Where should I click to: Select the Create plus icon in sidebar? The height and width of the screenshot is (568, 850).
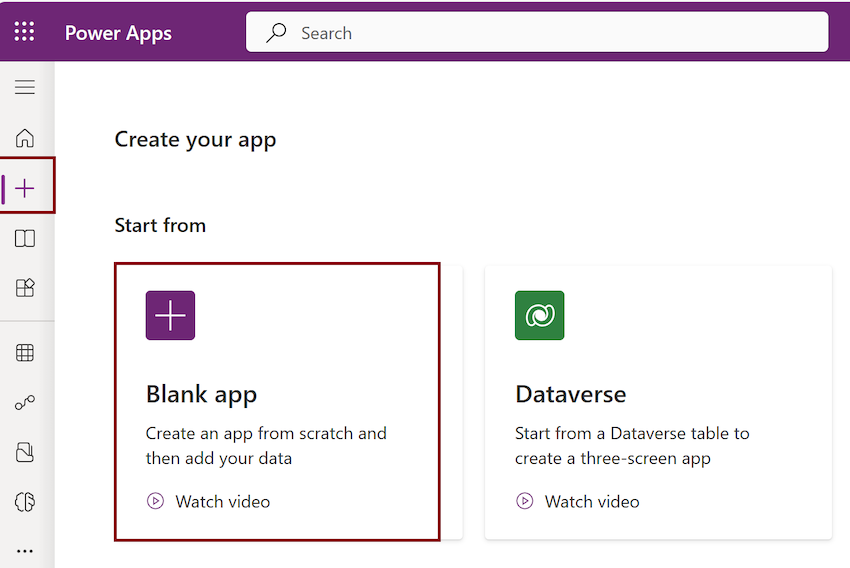coord(25,188)
